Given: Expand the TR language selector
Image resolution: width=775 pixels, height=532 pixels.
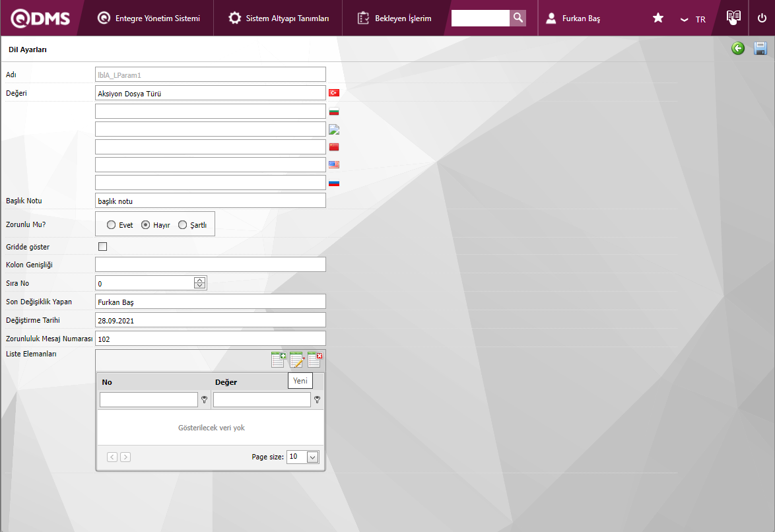Looking at the screenshot, I should point(693,19).
